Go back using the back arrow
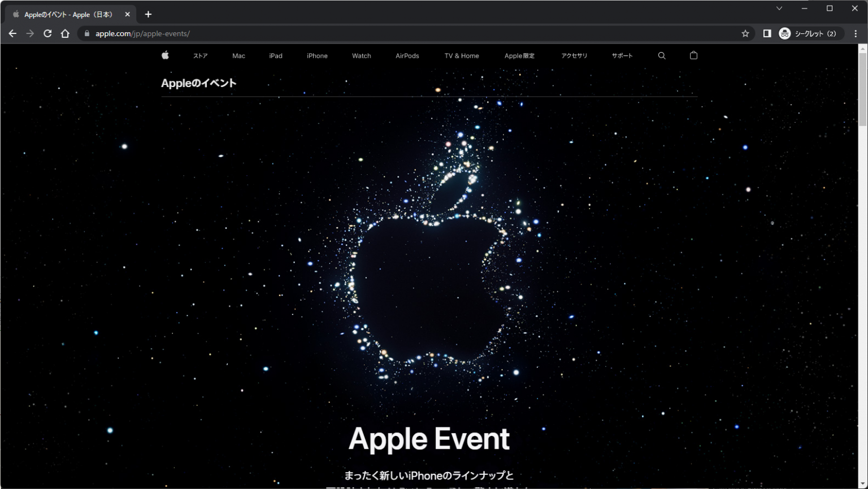Image resolution: width=868 pixels, height=489 pixels. 12,33
